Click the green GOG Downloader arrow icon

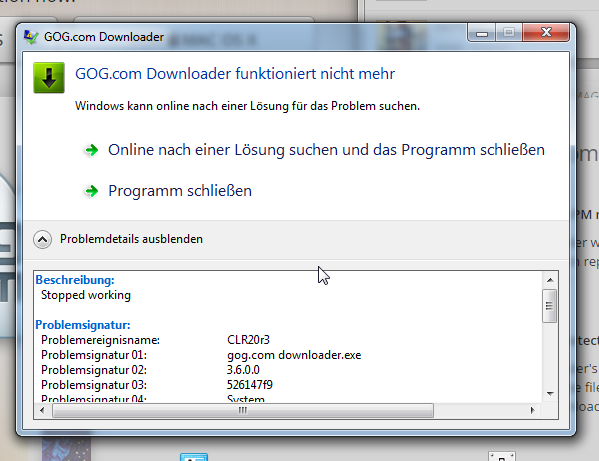(49, 78)
